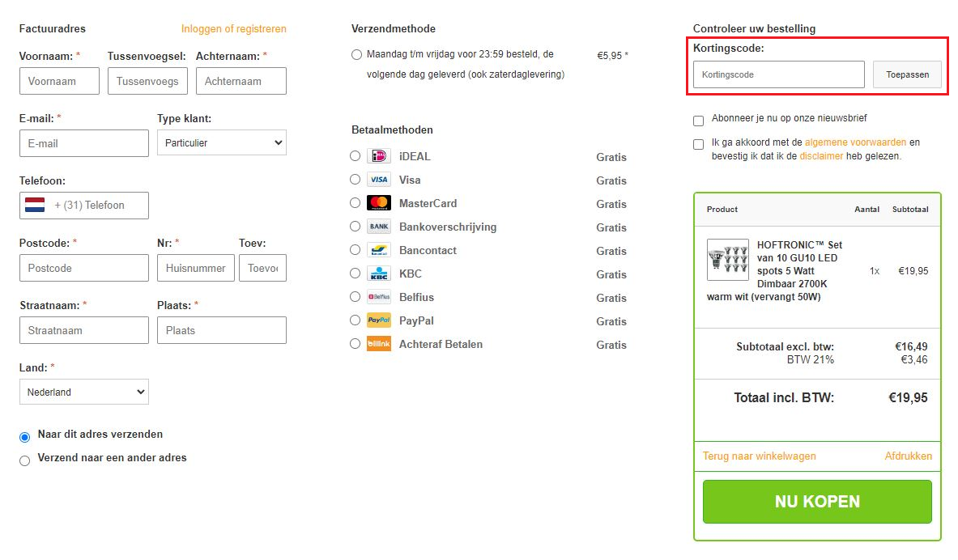Click the Visa card logo icon
958x560 pixels.
[x=378, y=180]
